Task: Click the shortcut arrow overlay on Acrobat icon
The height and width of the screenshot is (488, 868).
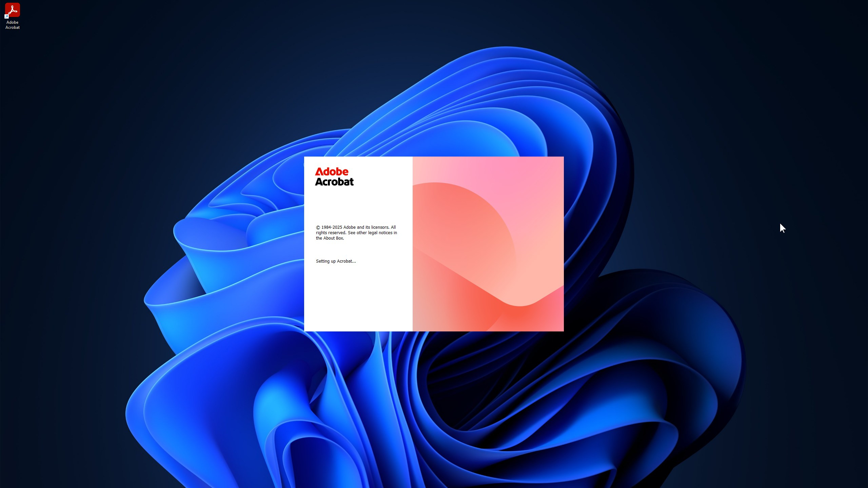Action: (6, 17)
